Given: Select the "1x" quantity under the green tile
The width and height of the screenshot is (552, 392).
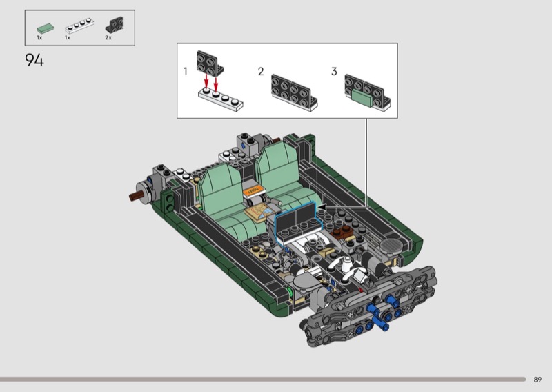Looking at the screenshot, I should pos(39,37).
